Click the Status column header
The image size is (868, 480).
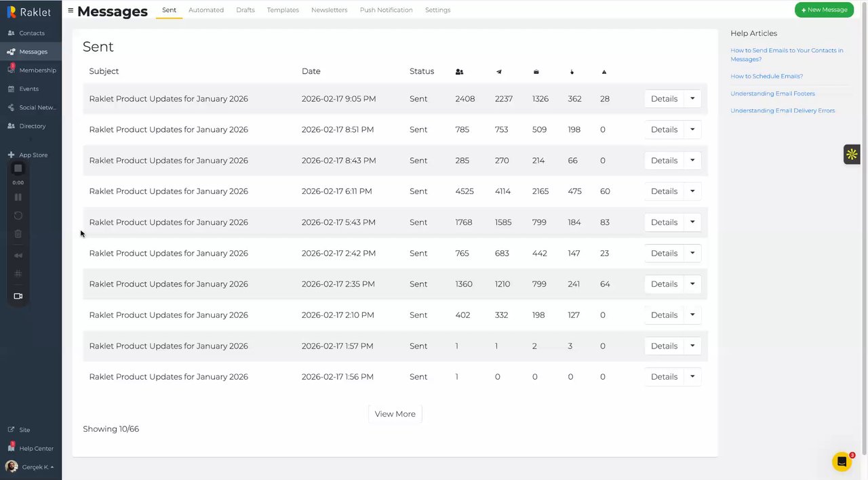422,71
